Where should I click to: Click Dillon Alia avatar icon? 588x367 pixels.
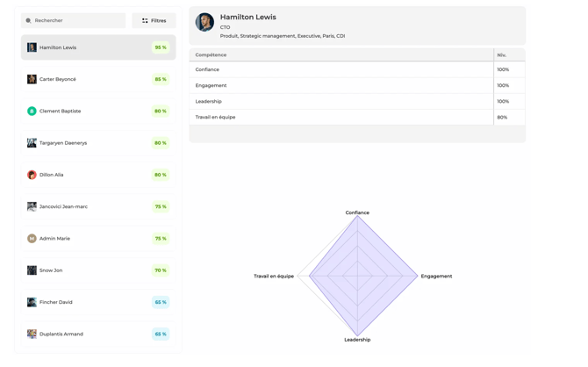click(x=32, y=175)
